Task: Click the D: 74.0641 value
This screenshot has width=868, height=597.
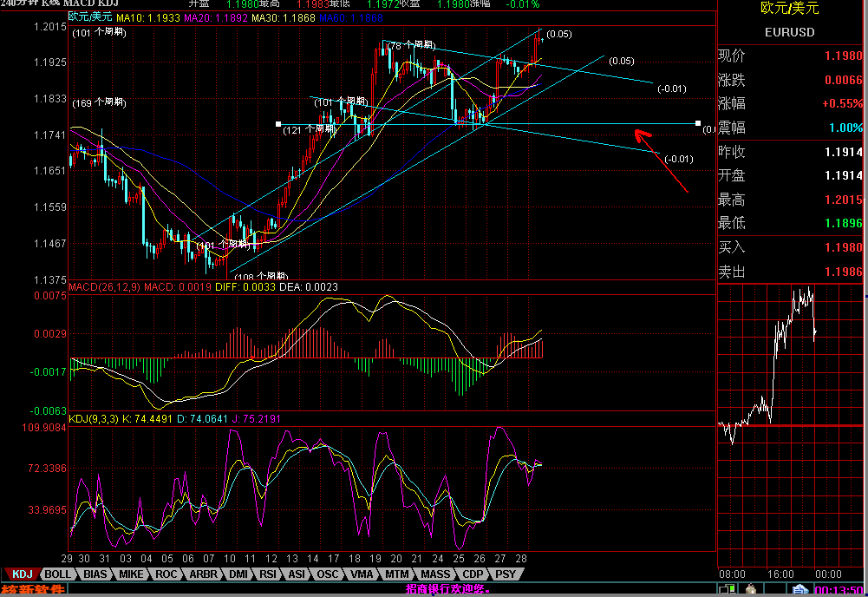Action: (202, 418)
